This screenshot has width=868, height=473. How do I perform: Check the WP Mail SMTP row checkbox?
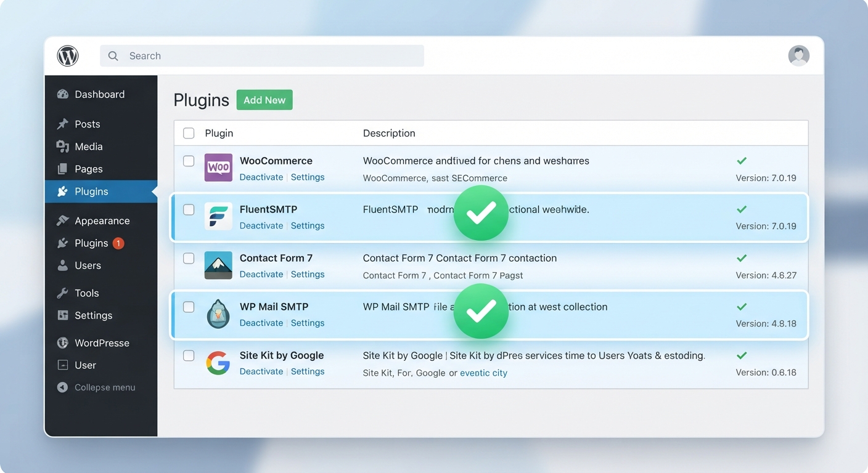click(x=189, y=307)
